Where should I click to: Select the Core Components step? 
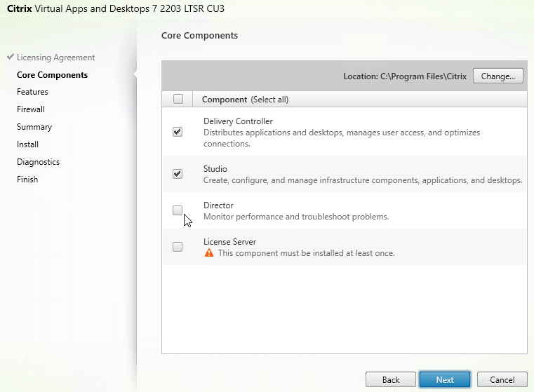click(x=52, y=75)
